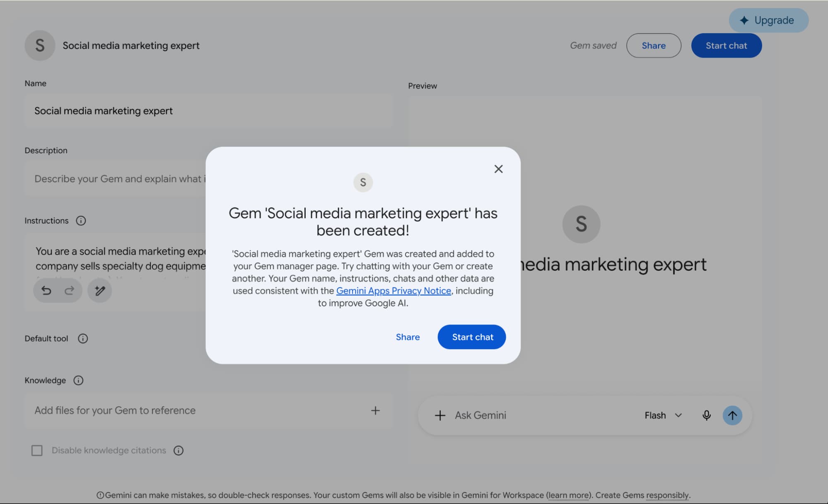The image size is (828, 504).
Task: Click the send arrow button
Action: tap(732, 415)
